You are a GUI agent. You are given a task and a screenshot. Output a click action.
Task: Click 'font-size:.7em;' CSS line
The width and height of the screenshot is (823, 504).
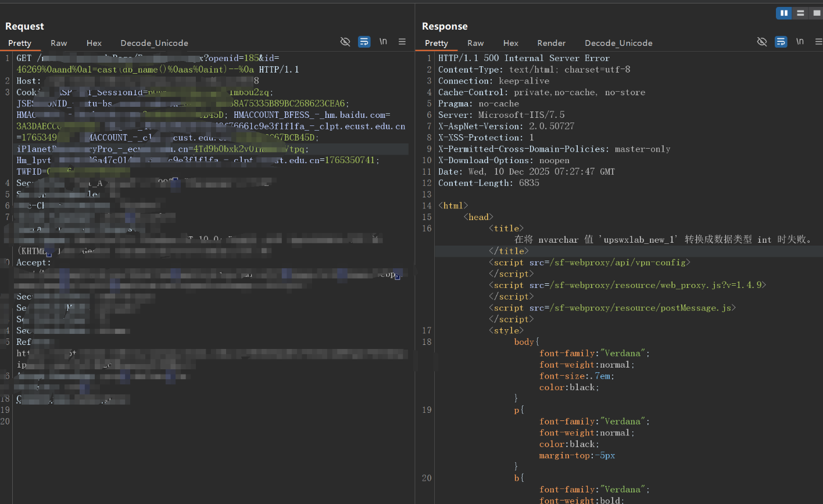pos(577,376)
